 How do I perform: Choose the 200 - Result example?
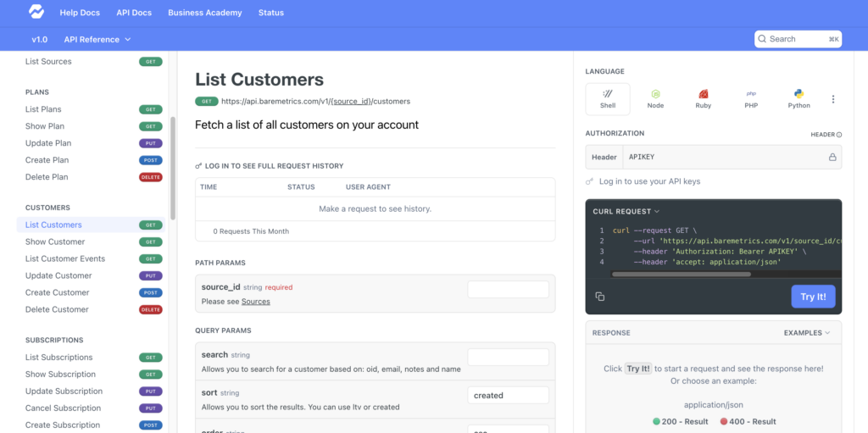tap(681, 421)
